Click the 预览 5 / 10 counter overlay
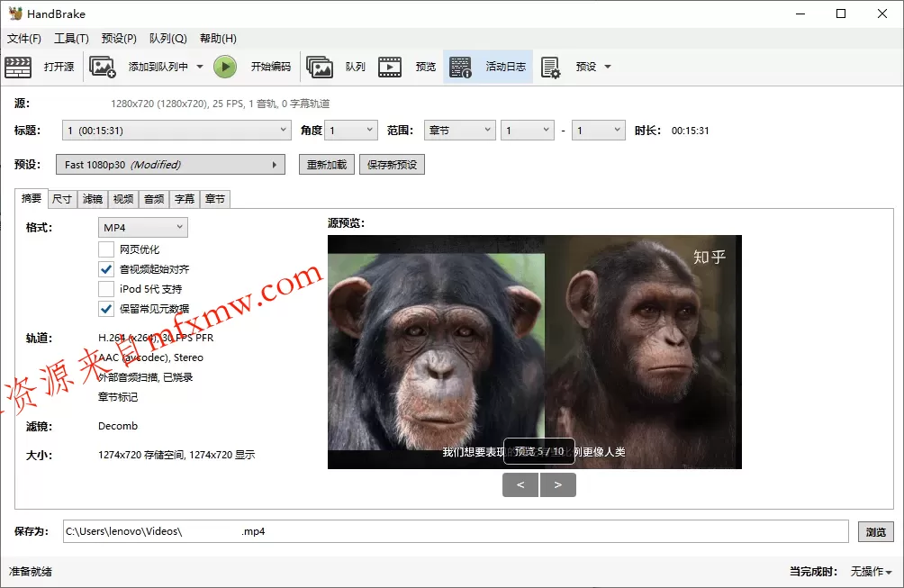 tap(539, 451)
